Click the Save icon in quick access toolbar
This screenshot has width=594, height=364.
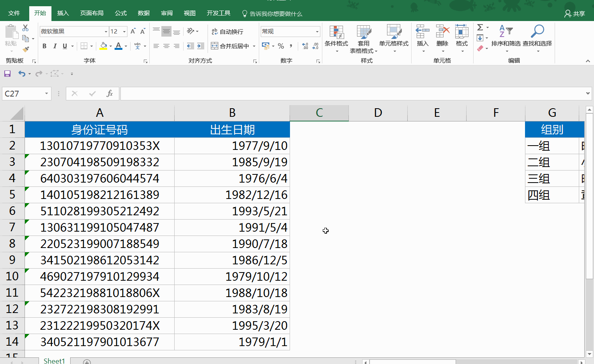pyautogui.click(x=7, y=74)
